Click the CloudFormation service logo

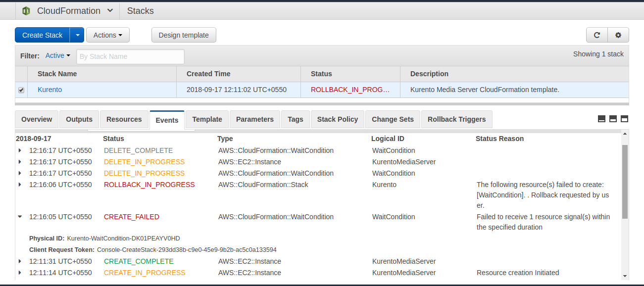click(25, 10)
